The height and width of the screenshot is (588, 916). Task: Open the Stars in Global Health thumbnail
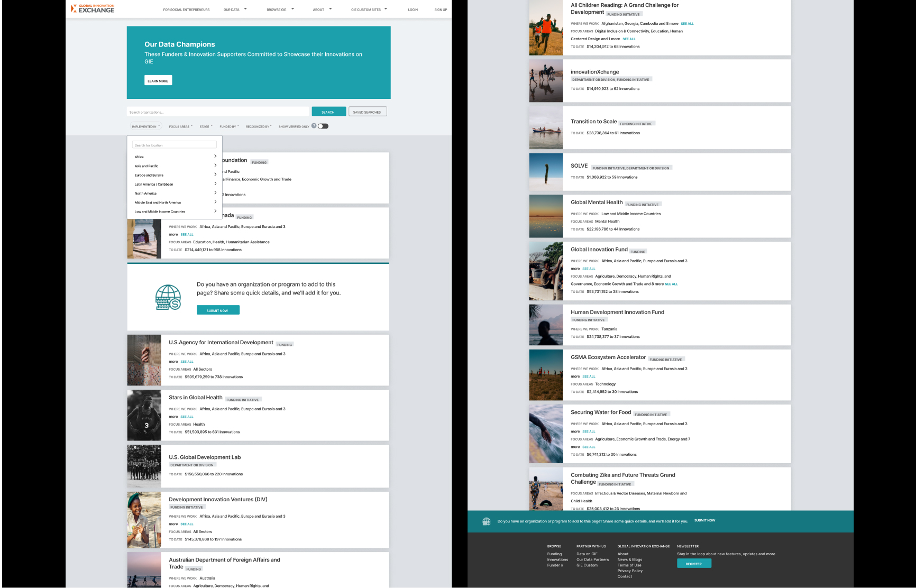[144, 415]
